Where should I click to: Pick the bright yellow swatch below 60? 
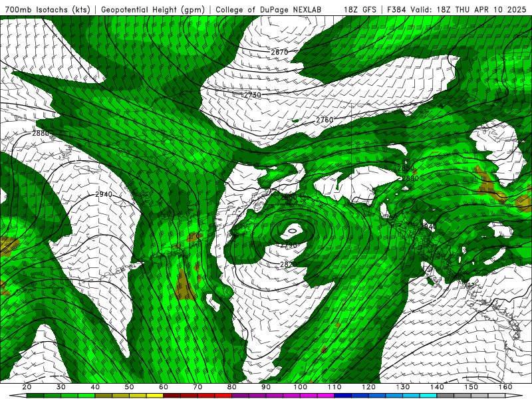click(155, 396)
